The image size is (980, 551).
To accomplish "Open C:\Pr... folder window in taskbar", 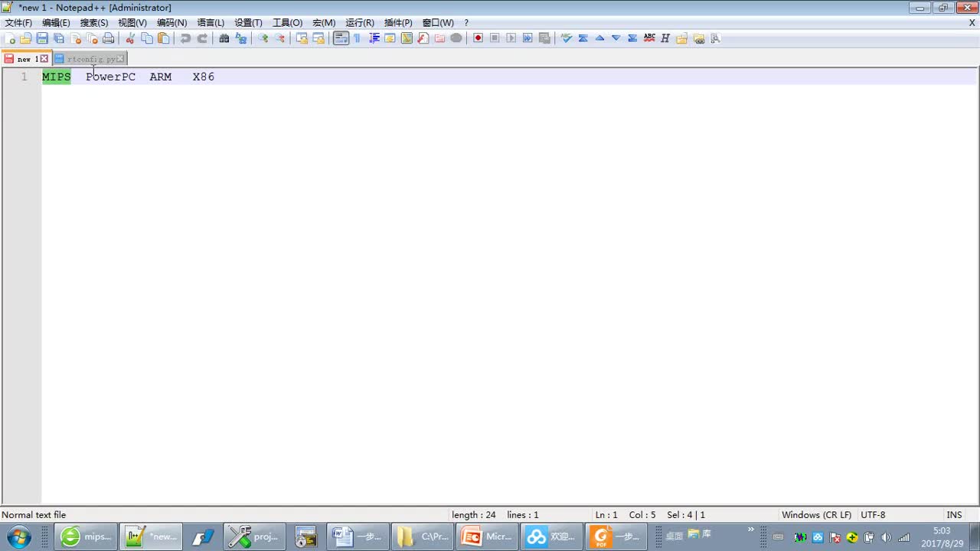I will [423, 536].
